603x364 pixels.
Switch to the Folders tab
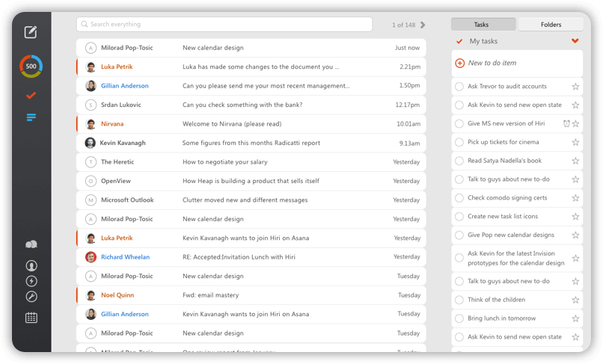[x=551, y=25]
